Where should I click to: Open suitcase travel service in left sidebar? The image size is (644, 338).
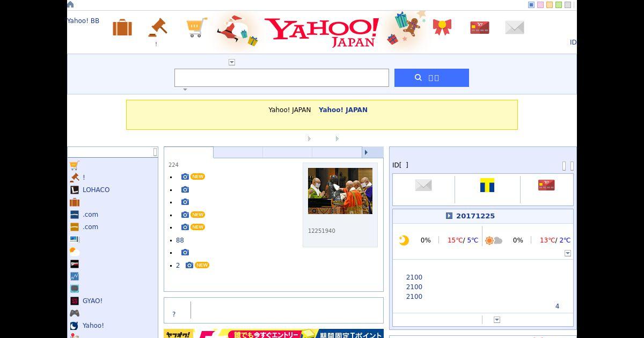[x=75, y=202]
